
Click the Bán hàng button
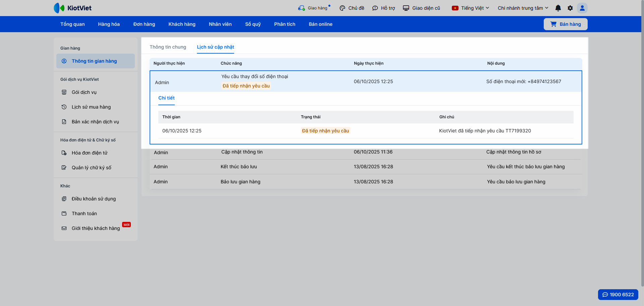pyautogui.click(x=566, y=24)
